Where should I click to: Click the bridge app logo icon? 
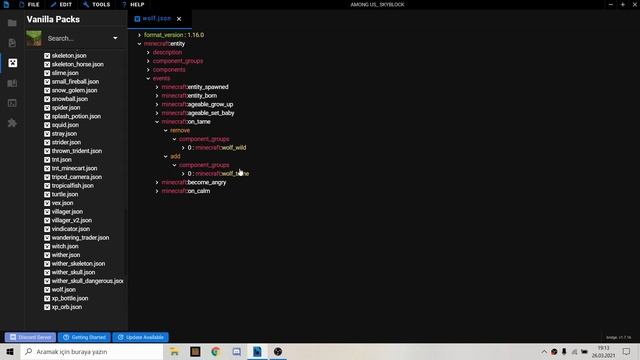(6, 4)
